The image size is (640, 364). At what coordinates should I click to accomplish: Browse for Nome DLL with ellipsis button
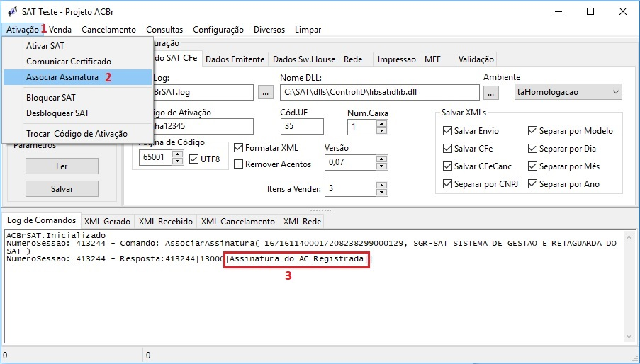[491, 93]
